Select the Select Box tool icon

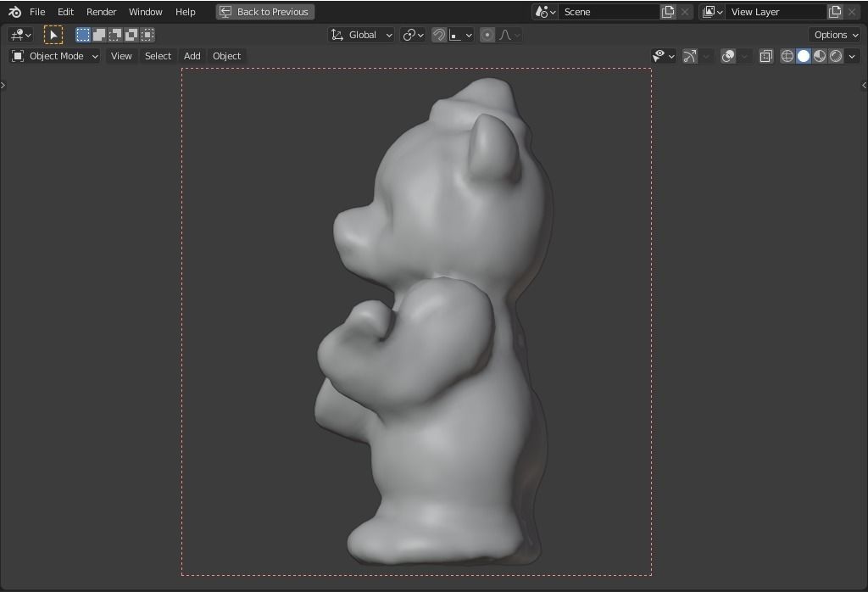click(x=53, y=35)
